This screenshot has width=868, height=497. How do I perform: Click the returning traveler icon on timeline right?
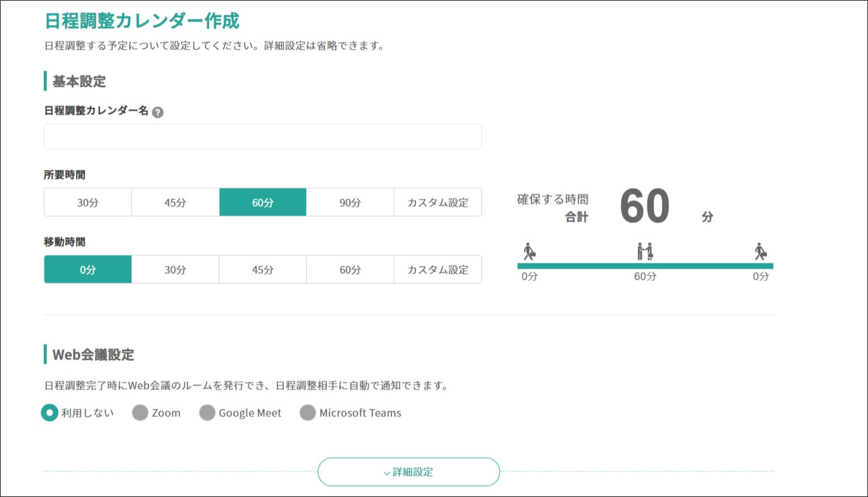click(x=761, y=252)
